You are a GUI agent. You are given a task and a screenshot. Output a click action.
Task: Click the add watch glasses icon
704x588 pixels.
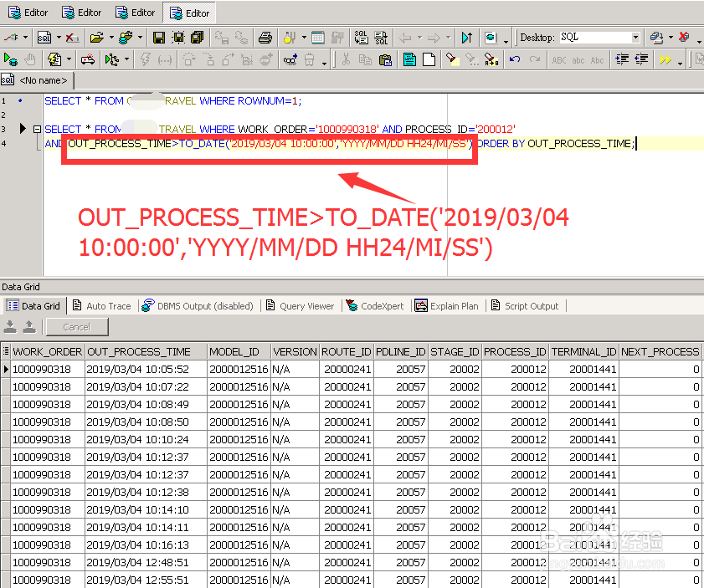pos(290,59)
